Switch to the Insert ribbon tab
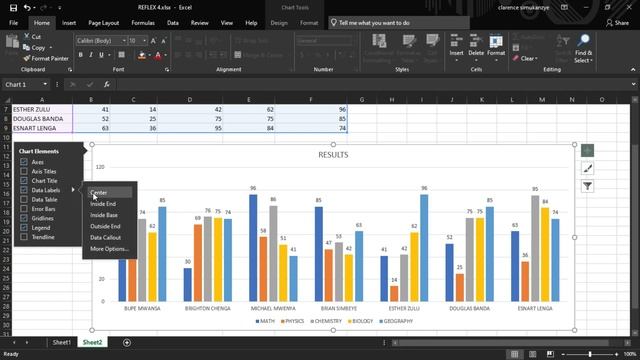640x360 pixels. pos(69,23)
